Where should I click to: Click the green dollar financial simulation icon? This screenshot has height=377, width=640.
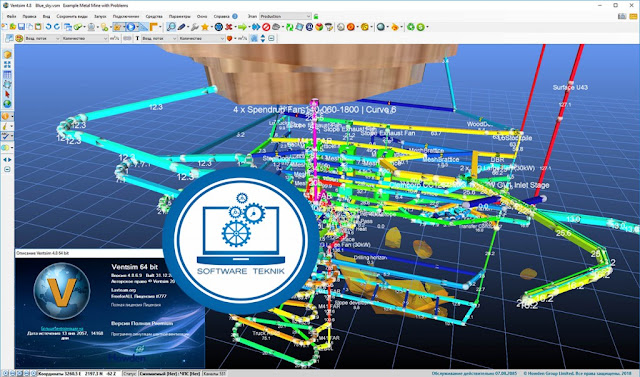(420, 27)
